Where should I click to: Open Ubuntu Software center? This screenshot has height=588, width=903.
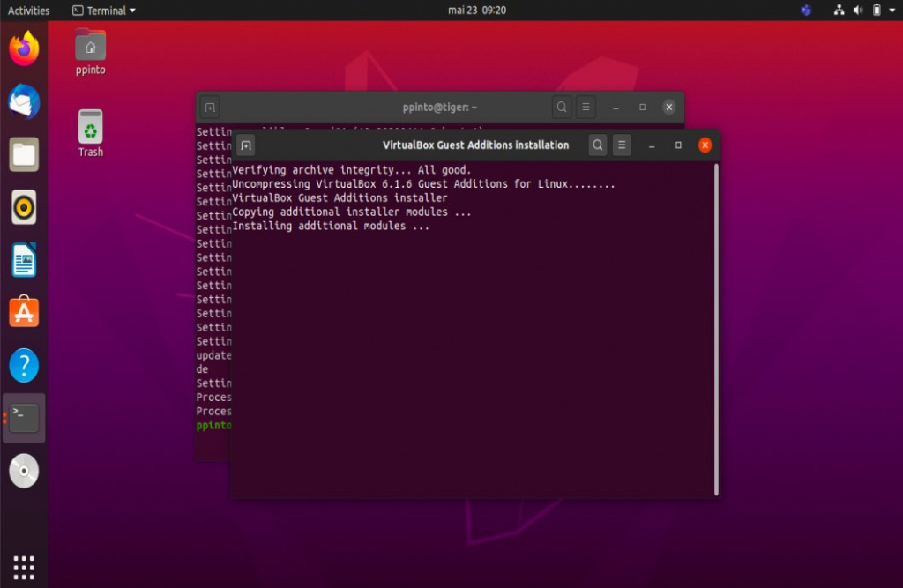point(23,311)
